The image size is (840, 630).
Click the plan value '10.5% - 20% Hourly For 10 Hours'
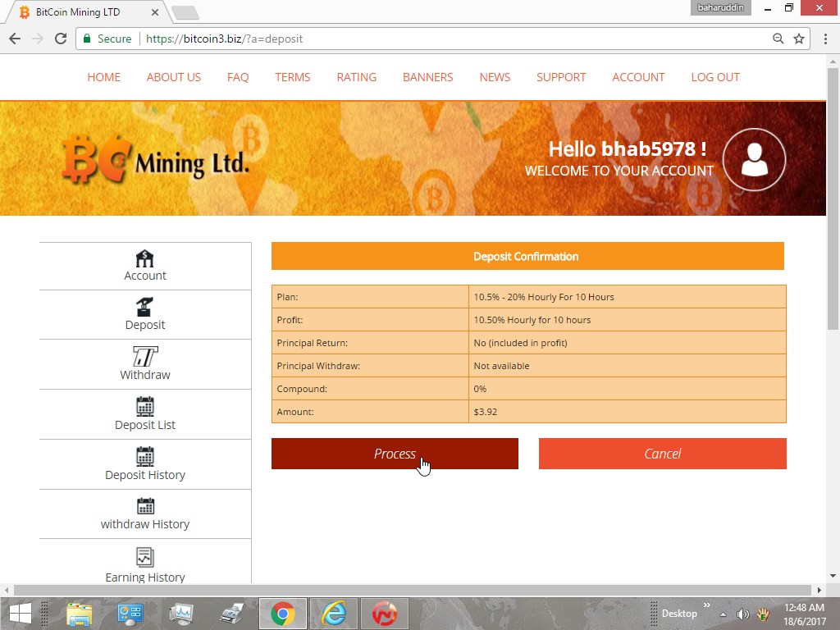pyautogui.click(x=544, y=297)
